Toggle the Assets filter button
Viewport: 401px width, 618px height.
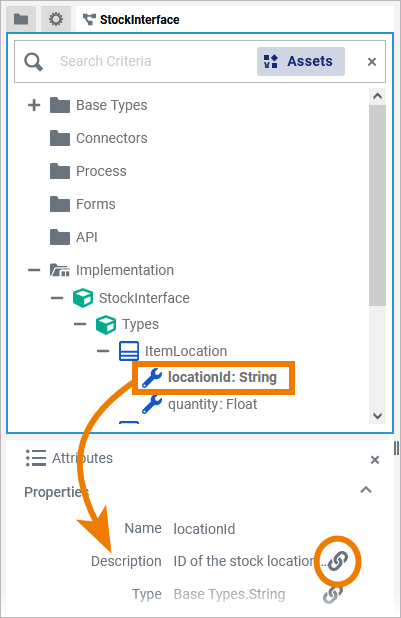(x=301, y=61)
